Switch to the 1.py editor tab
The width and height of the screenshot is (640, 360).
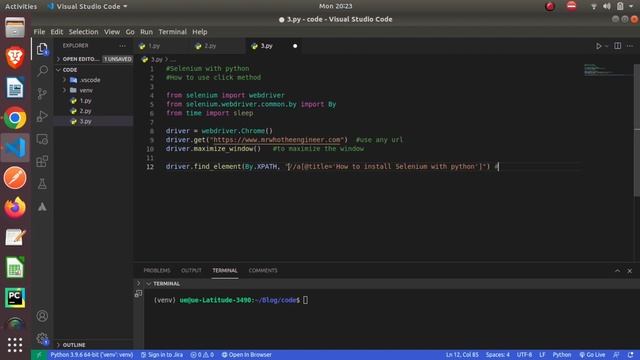coord(162,46)
